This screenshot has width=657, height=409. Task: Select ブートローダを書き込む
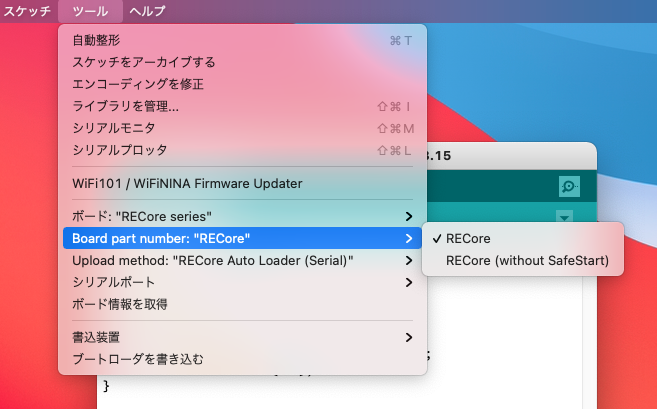(x=242, y=360)
